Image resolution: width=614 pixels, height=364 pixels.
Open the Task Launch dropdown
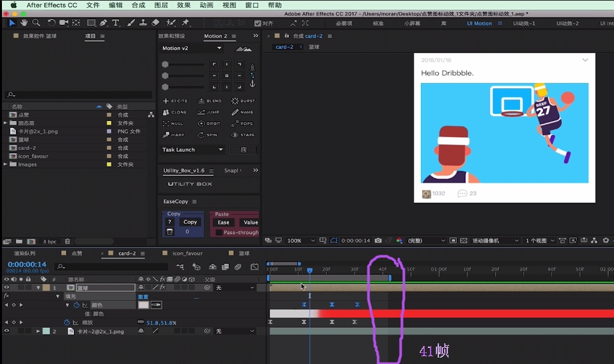click(192, 150)
